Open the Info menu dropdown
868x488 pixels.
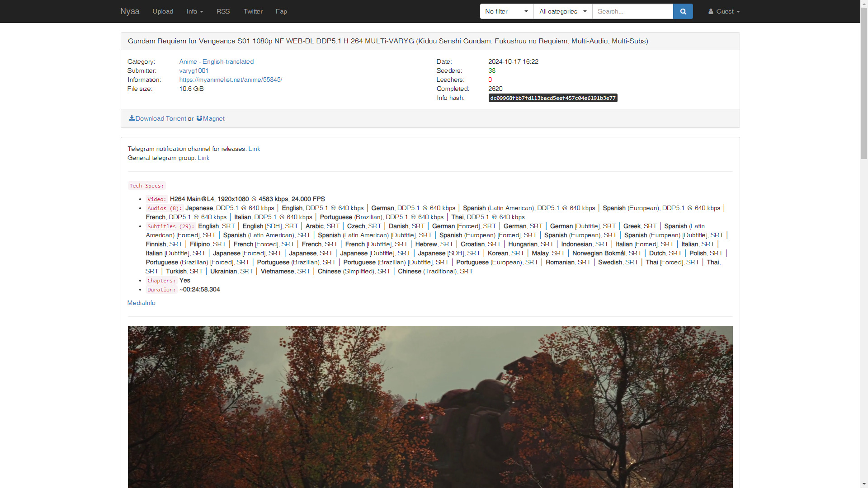pyautogui.click(x=194, y=11)
